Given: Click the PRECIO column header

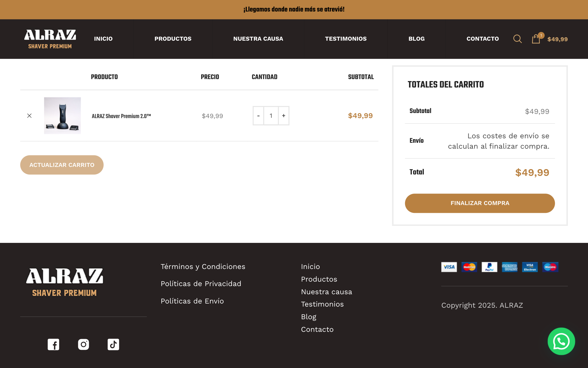Looking at the screenshot, I should tap(210, 77).
